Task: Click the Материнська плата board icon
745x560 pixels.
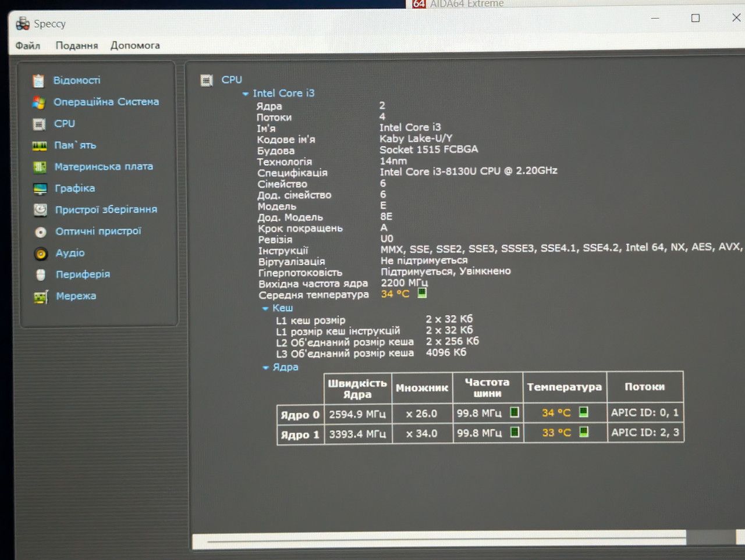Action: [40, 167]
